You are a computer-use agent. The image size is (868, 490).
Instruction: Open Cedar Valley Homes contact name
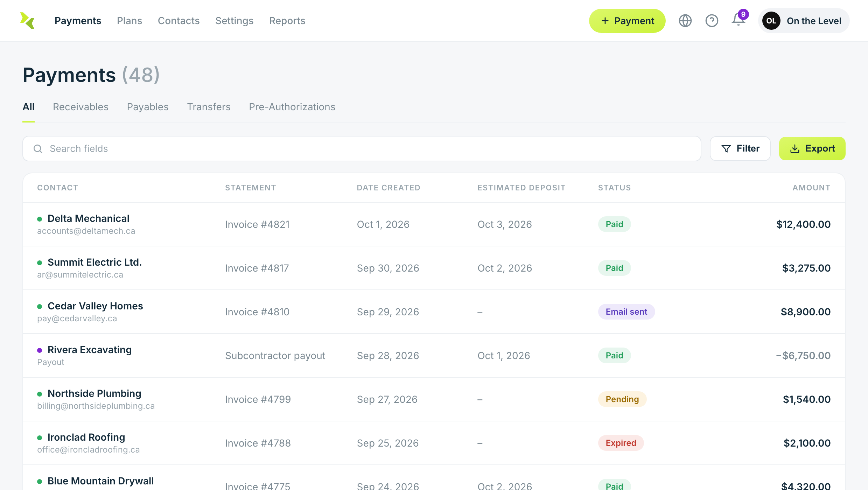[95, 306]
